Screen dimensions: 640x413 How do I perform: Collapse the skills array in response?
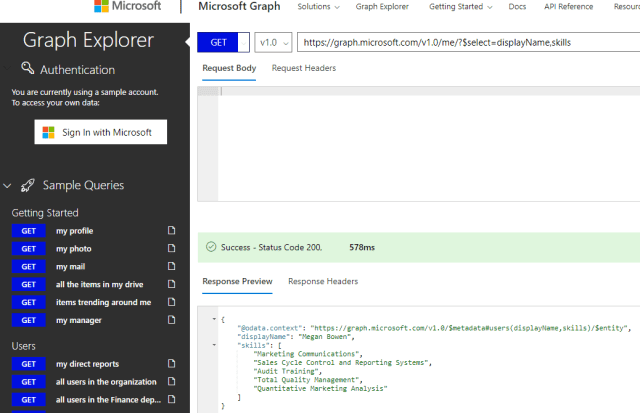tap(214, 345)
